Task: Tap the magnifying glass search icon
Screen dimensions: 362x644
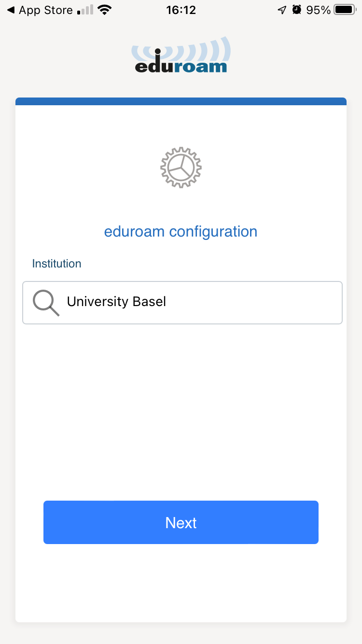Action: pos(46,303)
